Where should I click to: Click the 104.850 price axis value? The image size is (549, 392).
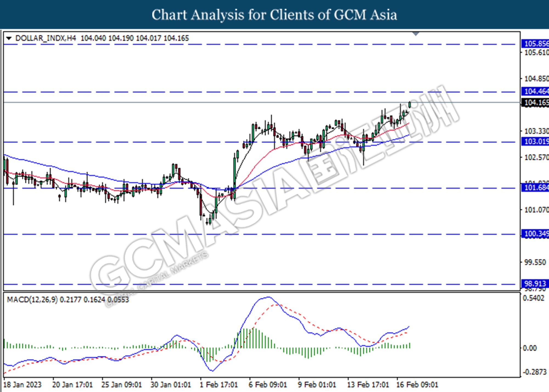[x=536, y=79]
